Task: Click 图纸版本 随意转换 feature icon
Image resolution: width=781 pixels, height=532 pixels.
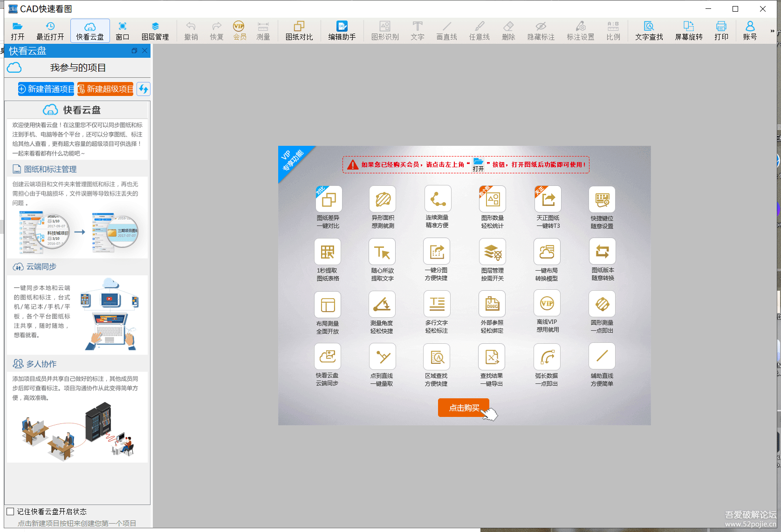Action: pyautogui.click(x=603, y=252)
